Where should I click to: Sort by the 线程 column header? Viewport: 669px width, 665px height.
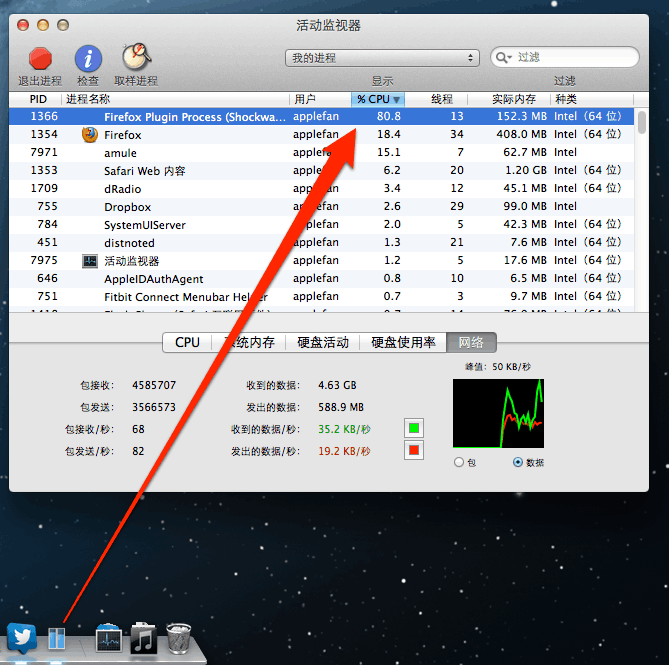(x=436, y=99)
